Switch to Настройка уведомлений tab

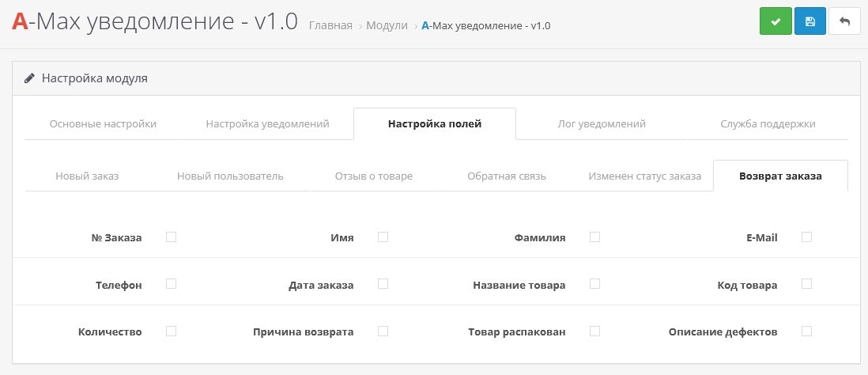(267, 124)
